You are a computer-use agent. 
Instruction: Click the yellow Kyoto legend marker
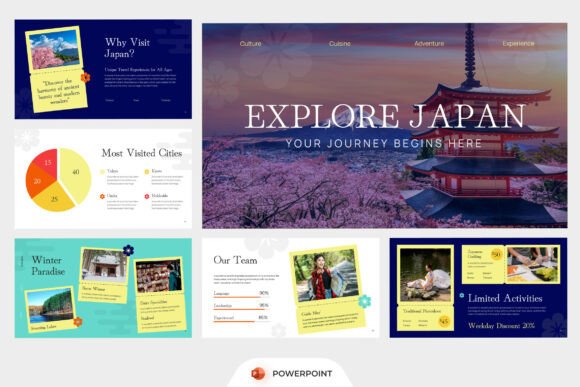(147, 172)
